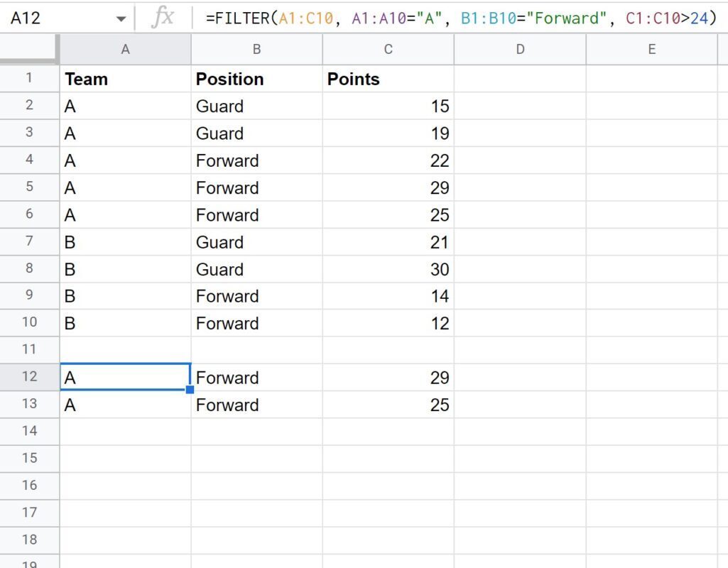Select row 11 header
The width and height of the screenshot is (728, 568).
pos(29,349)
